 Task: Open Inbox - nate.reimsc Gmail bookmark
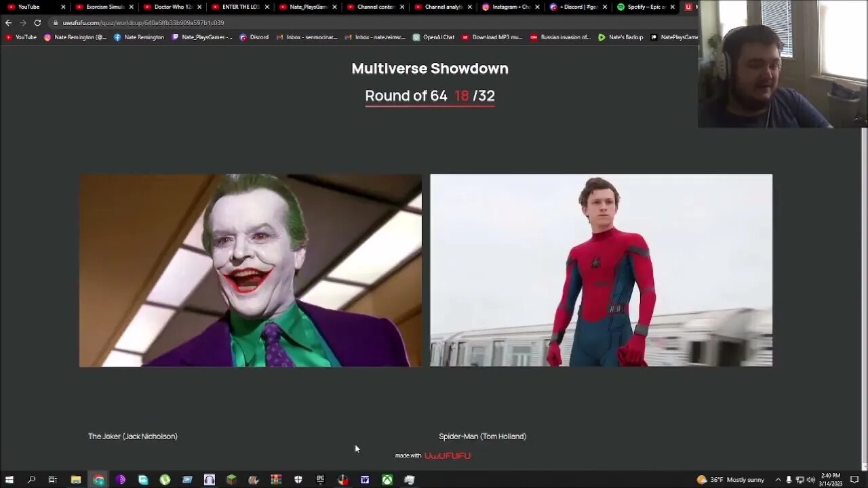[375, 37]
